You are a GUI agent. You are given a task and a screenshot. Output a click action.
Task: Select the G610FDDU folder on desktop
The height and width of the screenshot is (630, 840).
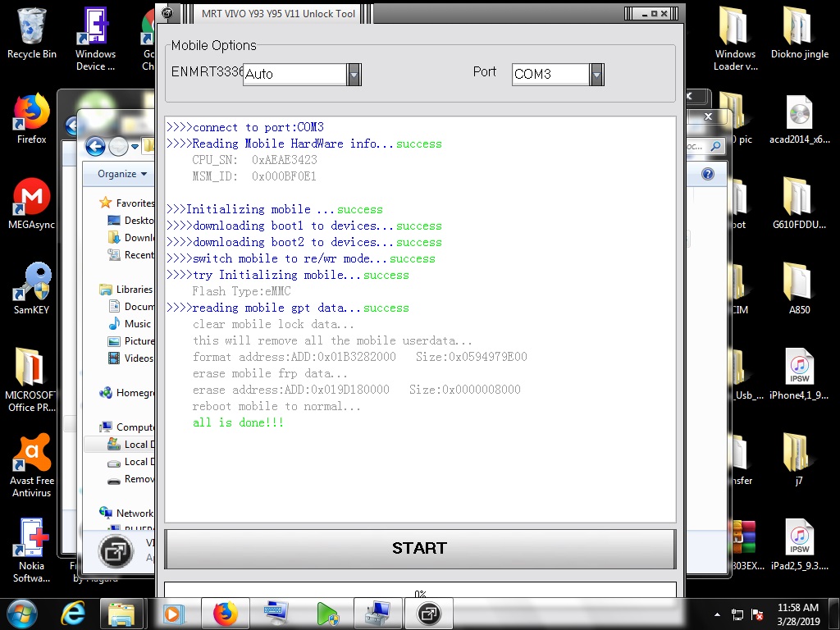click(799, 204)
